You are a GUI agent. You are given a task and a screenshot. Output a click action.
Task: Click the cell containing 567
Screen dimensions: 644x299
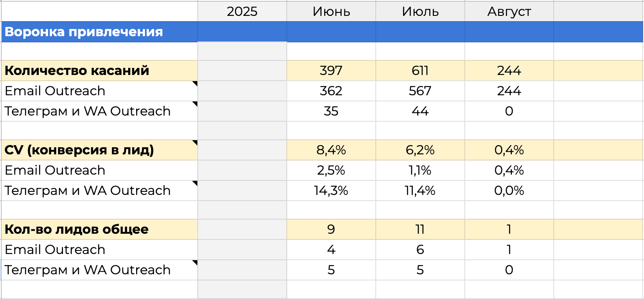click(x=420, y=91)
